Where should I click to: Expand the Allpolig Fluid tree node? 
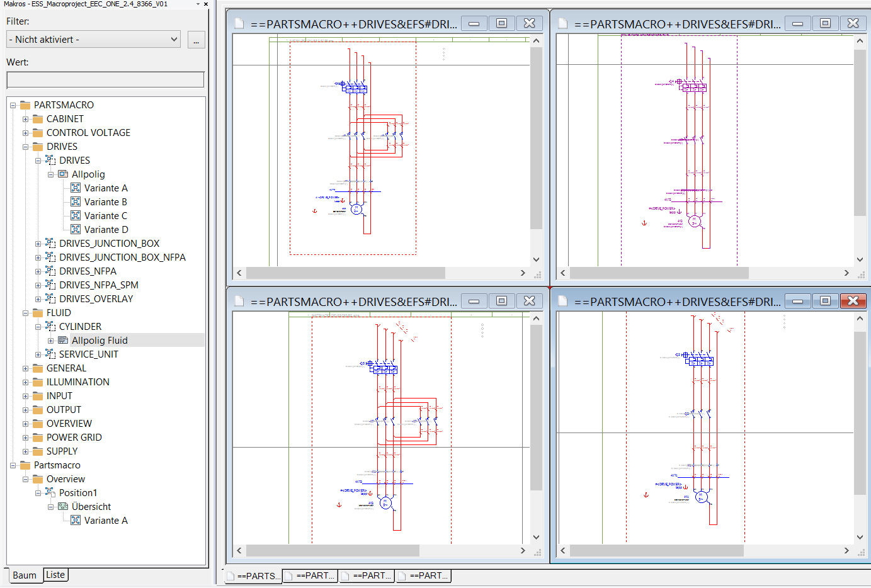50,341
